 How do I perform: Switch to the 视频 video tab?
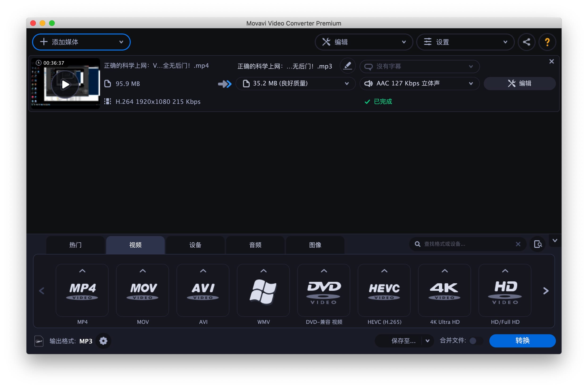coord(135,245)
